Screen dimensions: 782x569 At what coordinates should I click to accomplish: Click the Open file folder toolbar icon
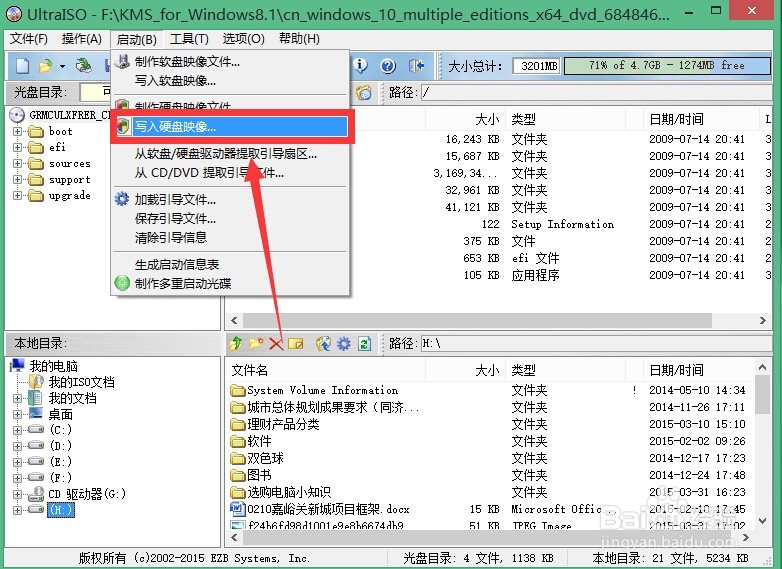(46, 66)
